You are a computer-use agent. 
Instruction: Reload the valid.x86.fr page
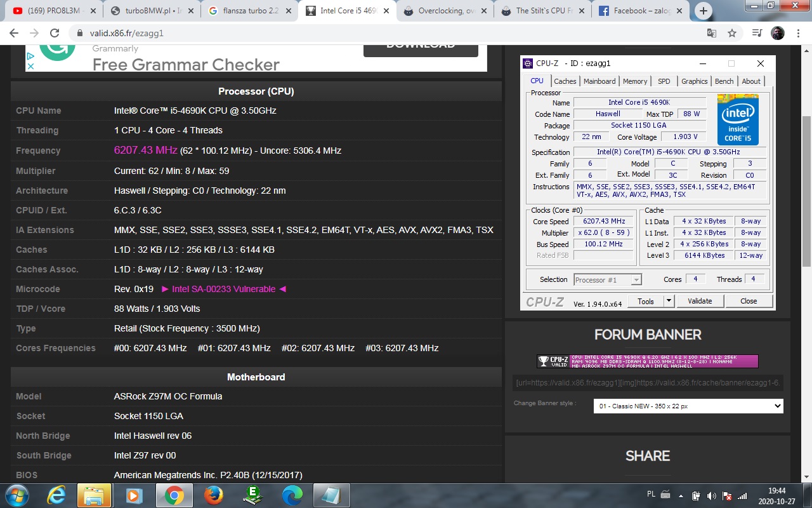55,33
